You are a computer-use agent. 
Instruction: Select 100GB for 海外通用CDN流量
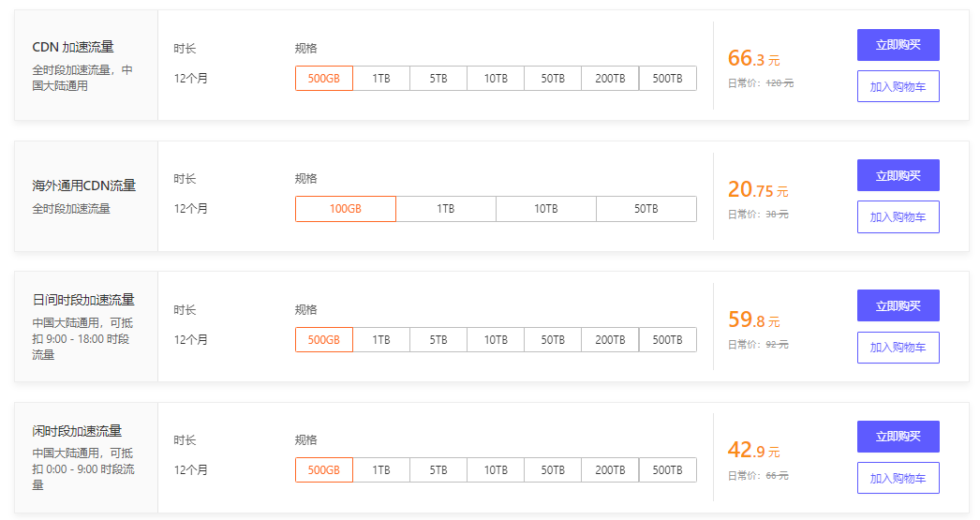click(x=346, y=209)
